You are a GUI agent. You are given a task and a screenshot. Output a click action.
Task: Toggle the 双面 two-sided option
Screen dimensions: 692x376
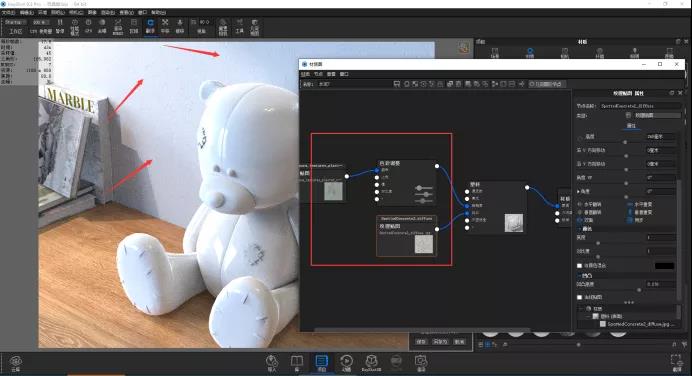point(586,220)
